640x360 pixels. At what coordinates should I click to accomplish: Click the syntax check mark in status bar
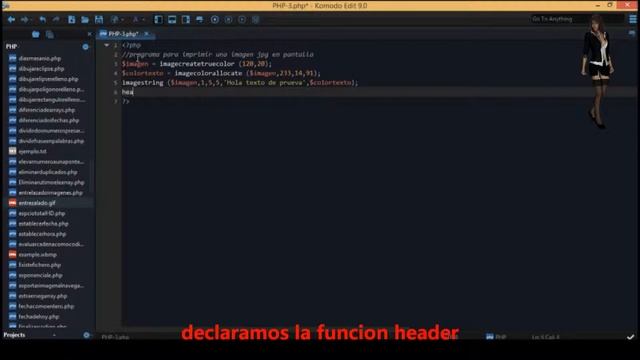point(630,337)
